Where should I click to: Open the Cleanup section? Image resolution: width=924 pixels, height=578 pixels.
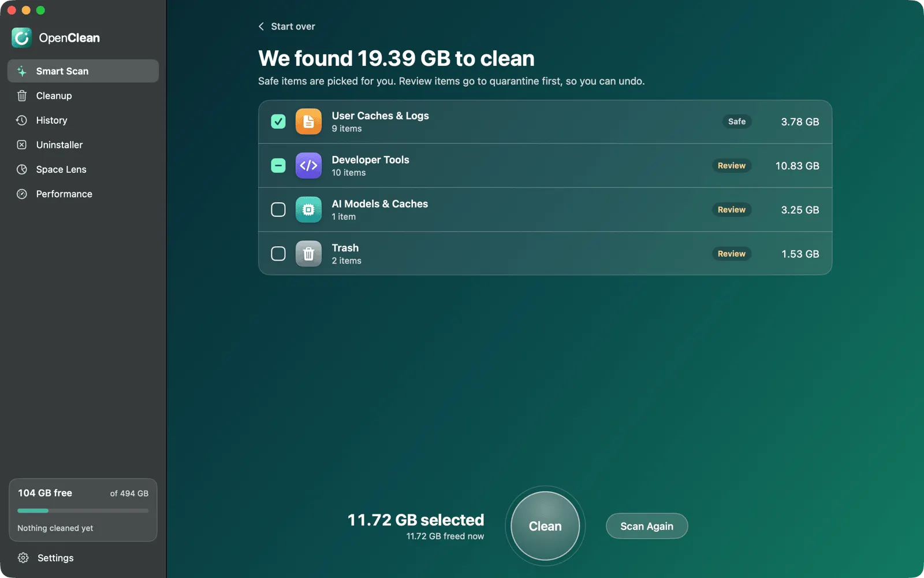[x=83, y=96]
